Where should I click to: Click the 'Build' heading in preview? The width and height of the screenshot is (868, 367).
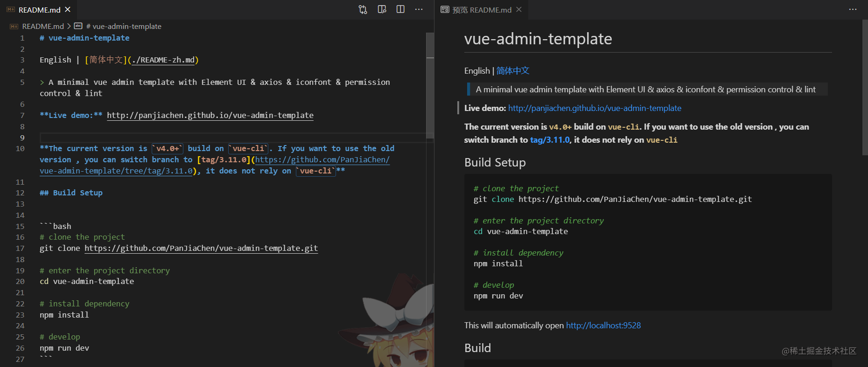coord(477,348)
